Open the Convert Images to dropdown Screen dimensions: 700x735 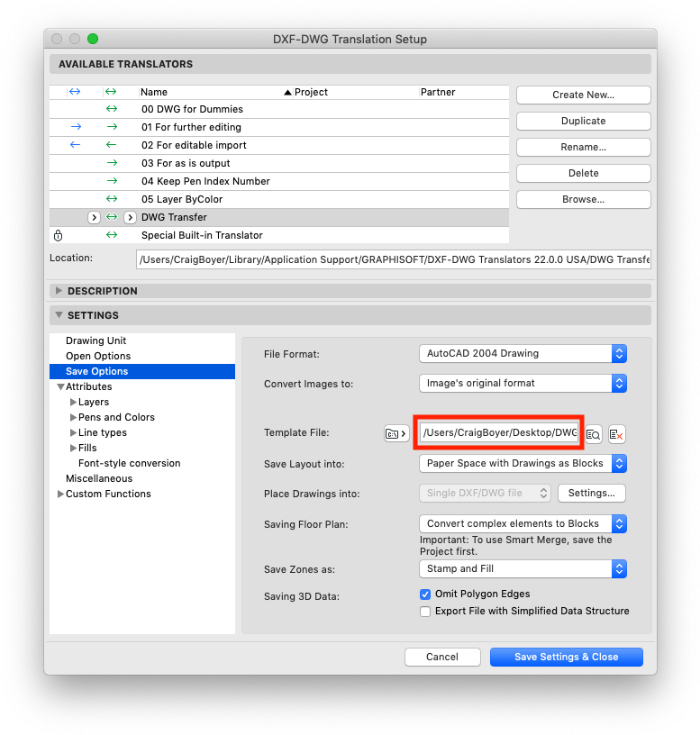pos(523,384)
